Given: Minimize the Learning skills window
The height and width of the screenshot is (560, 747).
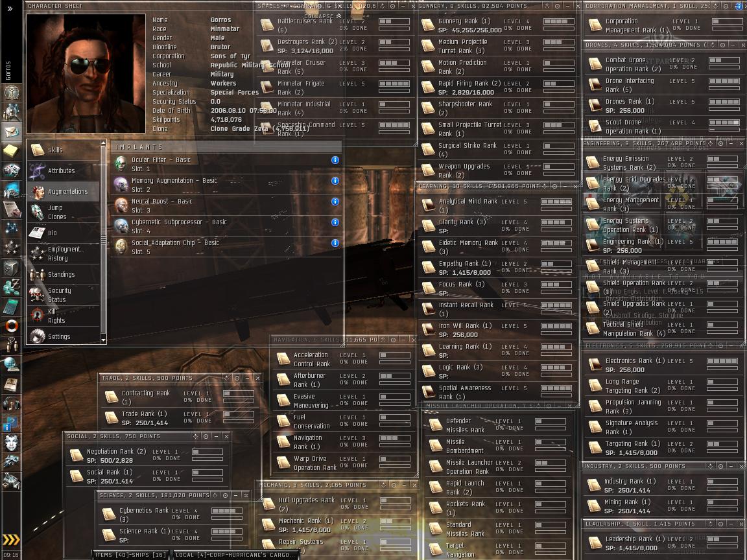Looking at the screenshot, I should (565, 186).
